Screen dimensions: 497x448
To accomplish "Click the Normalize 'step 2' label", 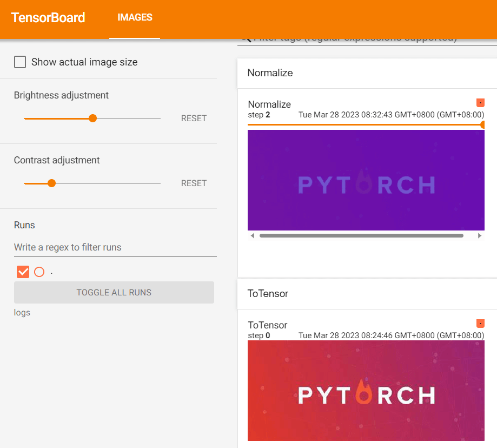I will click(259, 115).
